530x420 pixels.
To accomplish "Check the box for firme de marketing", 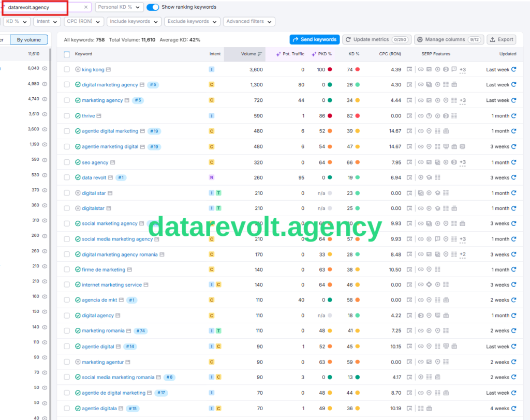I will click(67, 269).
